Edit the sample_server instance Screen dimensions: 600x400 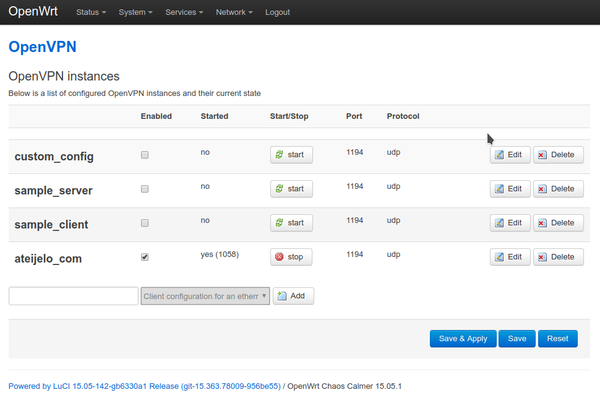[510, 189]
